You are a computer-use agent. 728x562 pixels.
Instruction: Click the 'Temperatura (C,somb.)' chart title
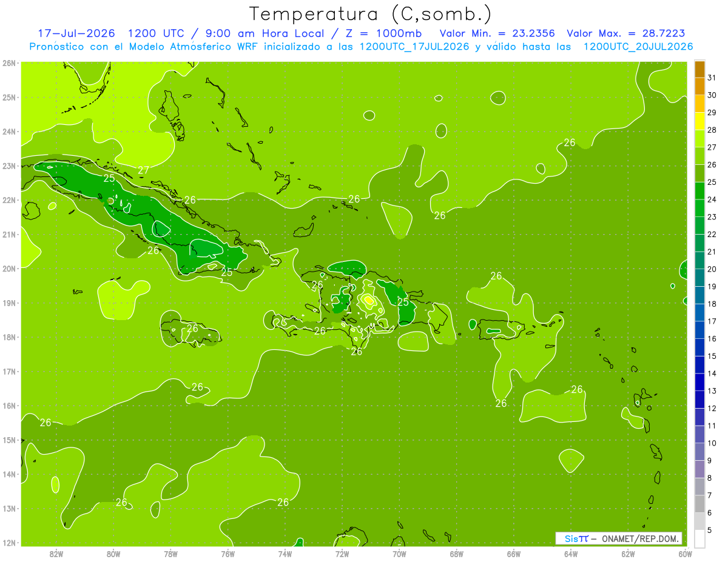[x=371, y=14]
